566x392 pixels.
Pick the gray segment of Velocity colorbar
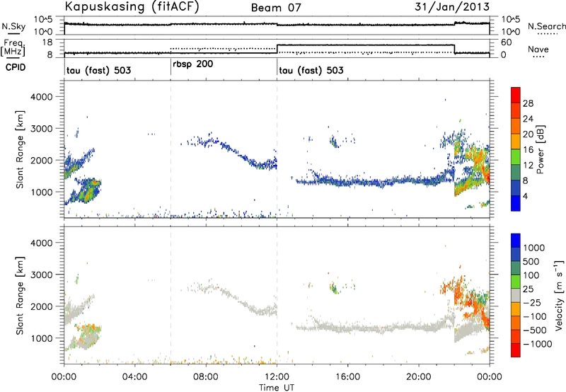516,295
